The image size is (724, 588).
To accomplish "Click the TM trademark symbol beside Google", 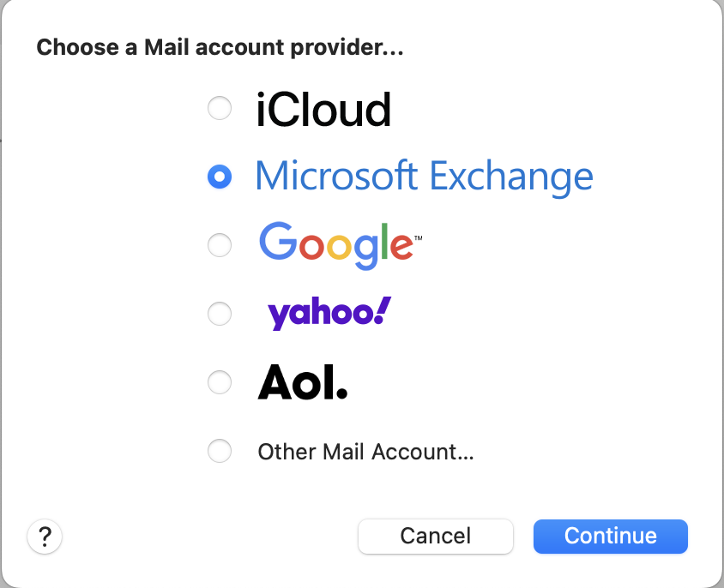I will pyautogui.click(x=418, y=237).
